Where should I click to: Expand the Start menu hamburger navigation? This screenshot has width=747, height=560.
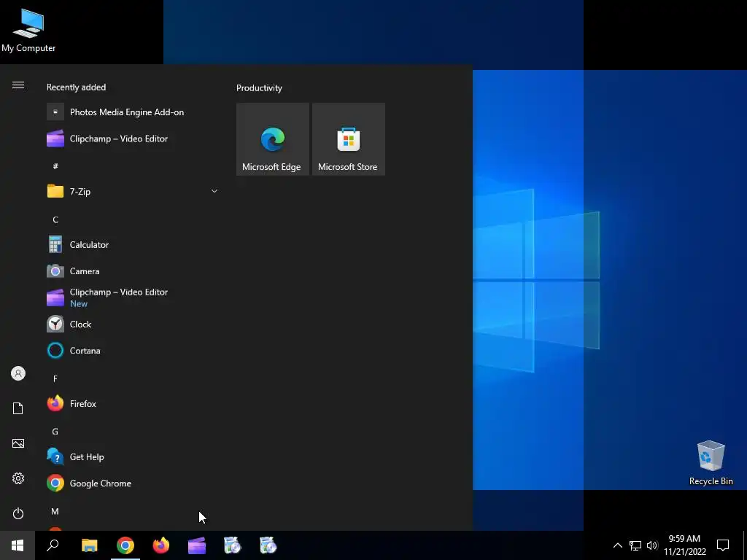click(18, 85)
